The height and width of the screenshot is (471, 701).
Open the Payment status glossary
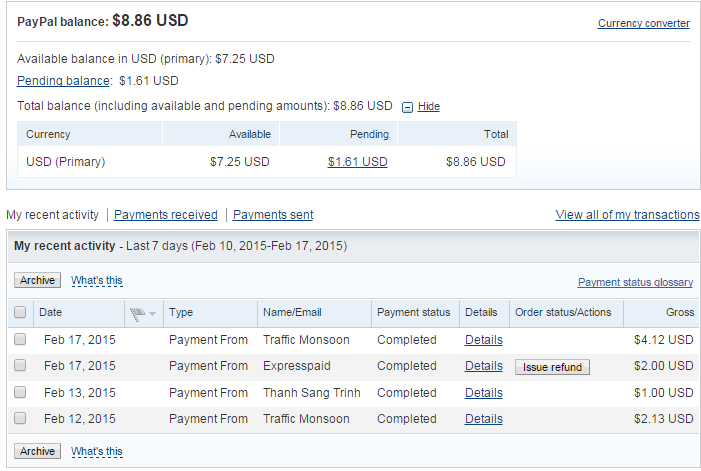[x=635, y=283]
